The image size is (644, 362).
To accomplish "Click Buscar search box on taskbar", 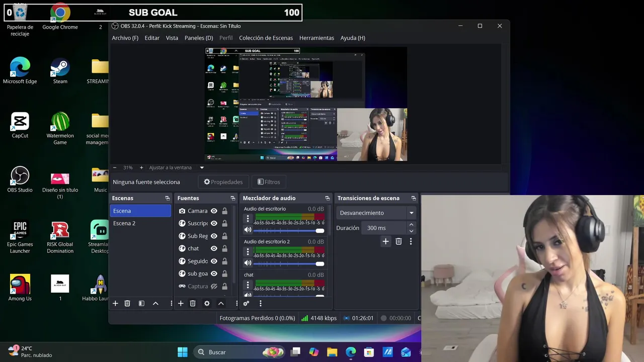I will coord(239,352).
